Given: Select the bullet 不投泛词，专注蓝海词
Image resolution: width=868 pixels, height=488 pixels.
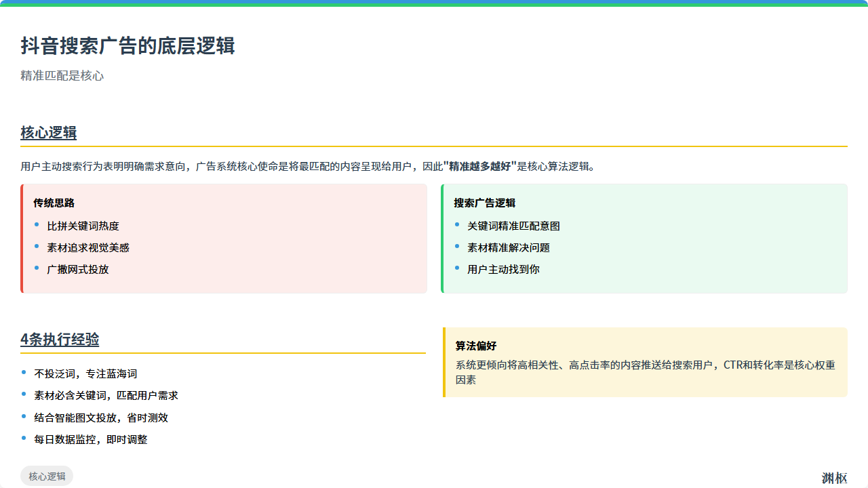Looking at the screenshot, I should click(x=85, y=373).
